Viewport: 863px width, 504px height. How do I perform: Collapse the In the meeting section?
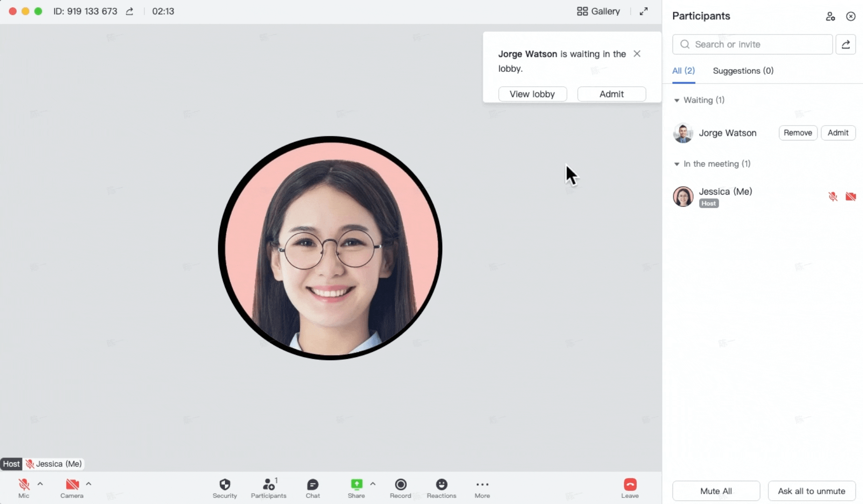[x=677, y=164]
